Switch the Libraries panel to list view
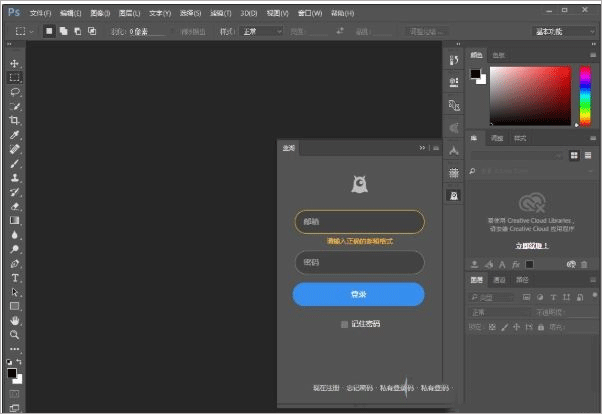The width and height of the screenshot is (602, 414). (x=587, y=155)
